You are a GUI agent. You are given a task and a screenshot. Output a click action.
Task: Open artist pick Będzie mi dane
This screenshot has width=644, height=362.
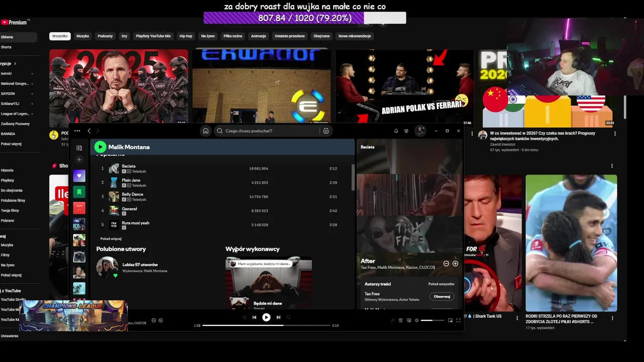pyautogui.click(x=268, y=303)
